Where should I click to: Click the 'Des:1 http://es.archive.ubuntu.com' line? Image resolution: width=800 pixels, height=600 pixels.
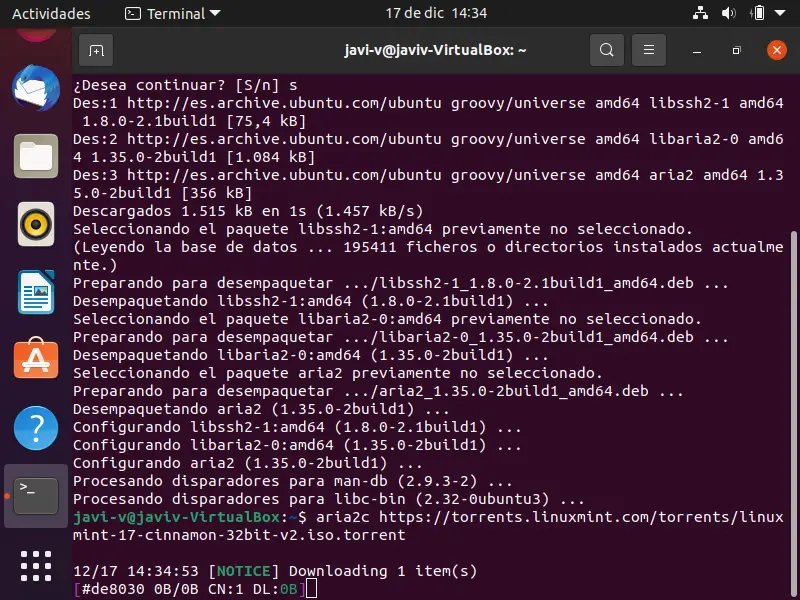click(x=429, y=112)
